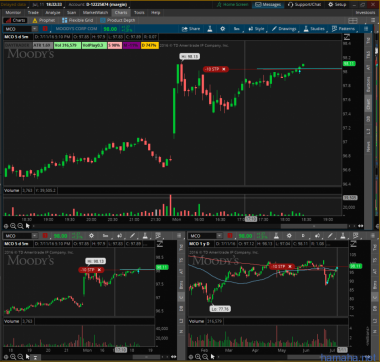This screenshot has height=362, width=380.
Task: Zoom in using the main chart's magnifier icon
Action: click(13, 226)
